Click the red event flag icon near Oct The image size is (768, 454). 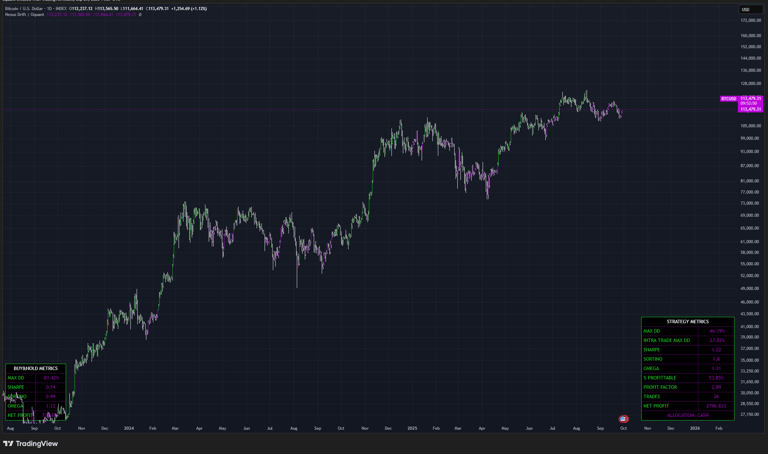[x=623, y=419]
